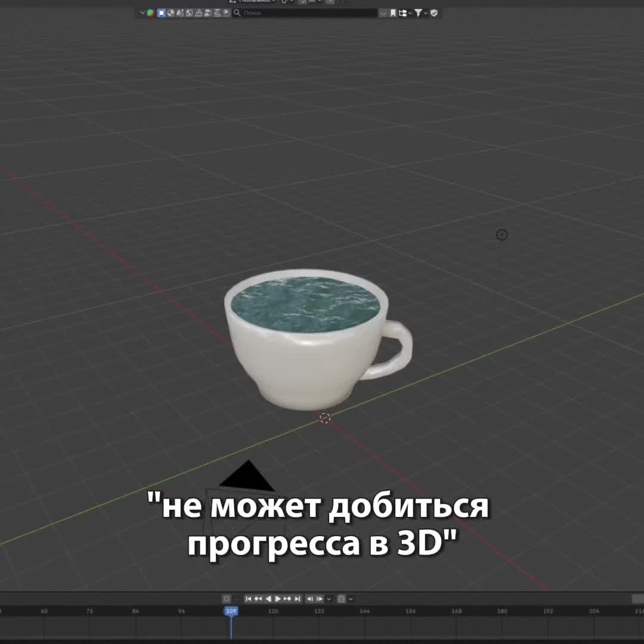The width and height of the screenshot is (644, 644).
Task: Expand the last chevron in timeline controls
Action: (351, 599)
